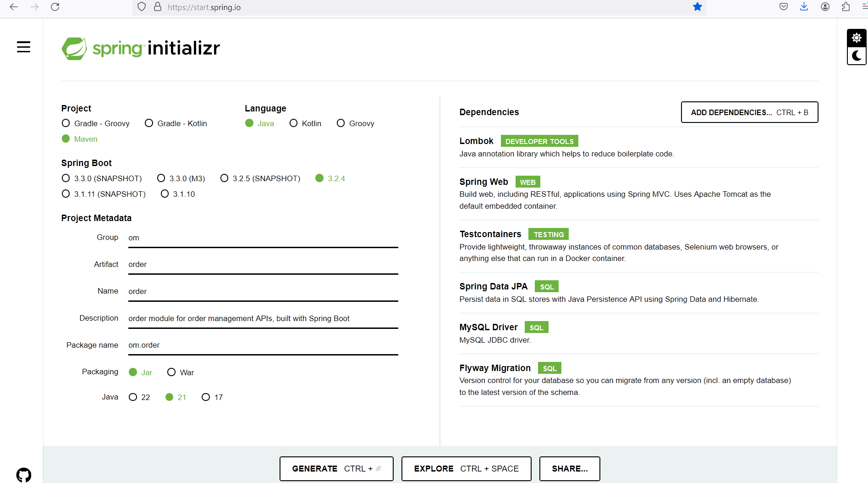Viewport: 868px width, 483px height.
Task: Choose Spring Boot 3.2.5 (SNAPSHOT)
Action: click(260, 178)
